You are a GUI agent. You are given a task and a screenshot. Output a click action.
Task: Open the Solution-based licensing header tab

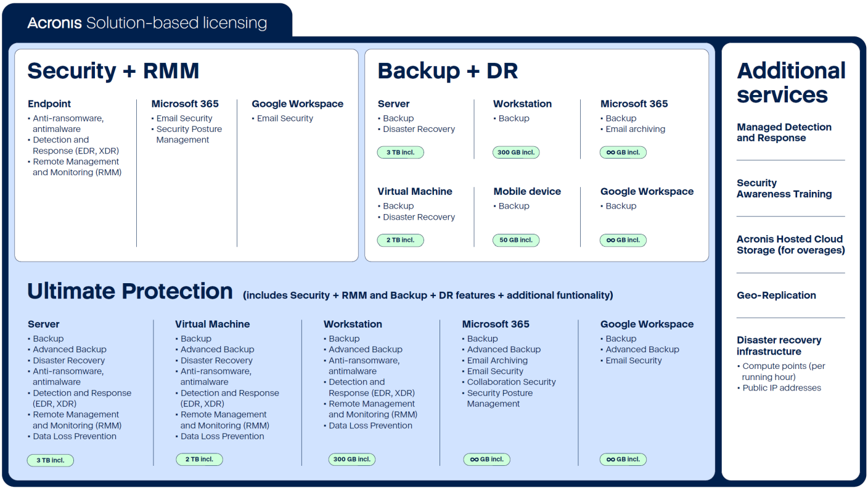click(176, 23)
